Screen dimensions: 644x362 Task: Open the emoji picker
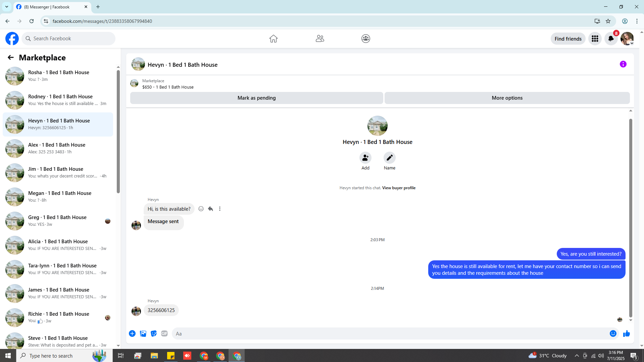point(613,333)
